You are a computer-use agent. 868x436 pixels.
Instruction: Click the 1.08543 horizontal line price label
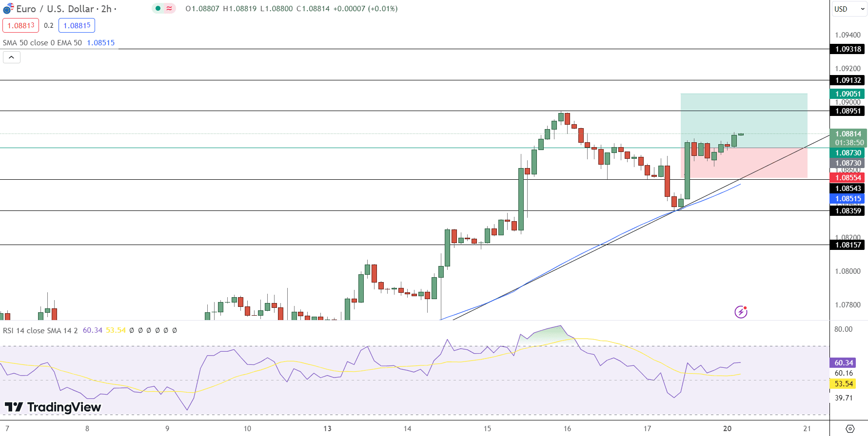848,189
